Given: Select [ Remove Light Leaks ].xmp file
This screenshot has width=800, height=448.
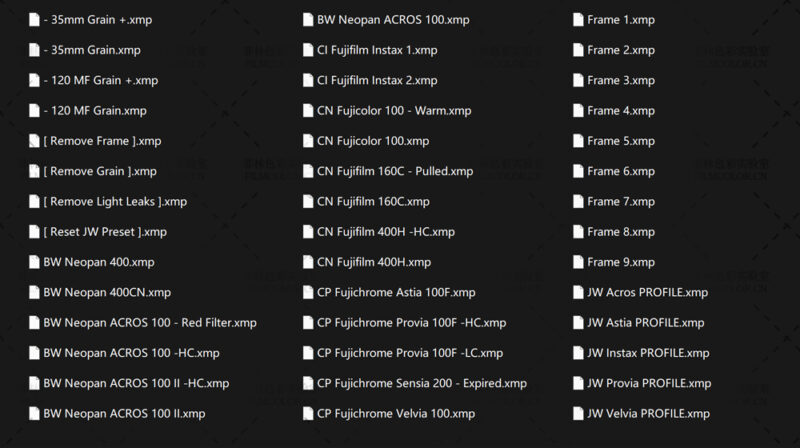Looking at the screenshot, I should point(115,202).
